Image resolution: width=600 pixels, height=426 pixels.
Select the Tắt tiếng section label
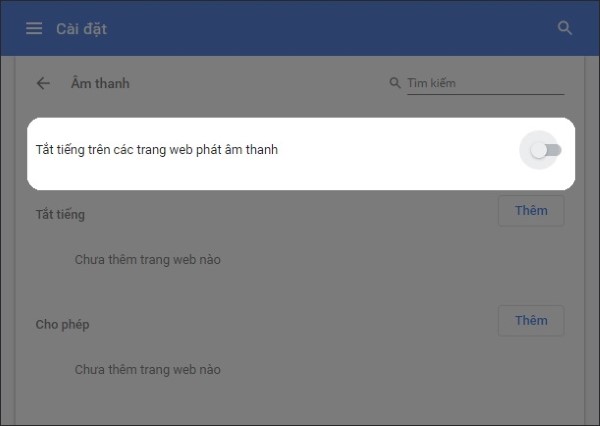tap(60, 214)
